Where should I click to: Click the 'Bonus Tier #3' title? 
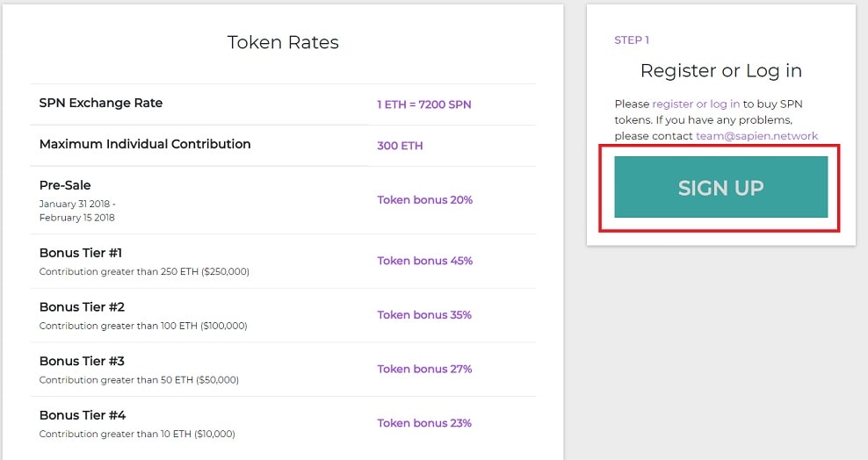[x=82, y=362]
